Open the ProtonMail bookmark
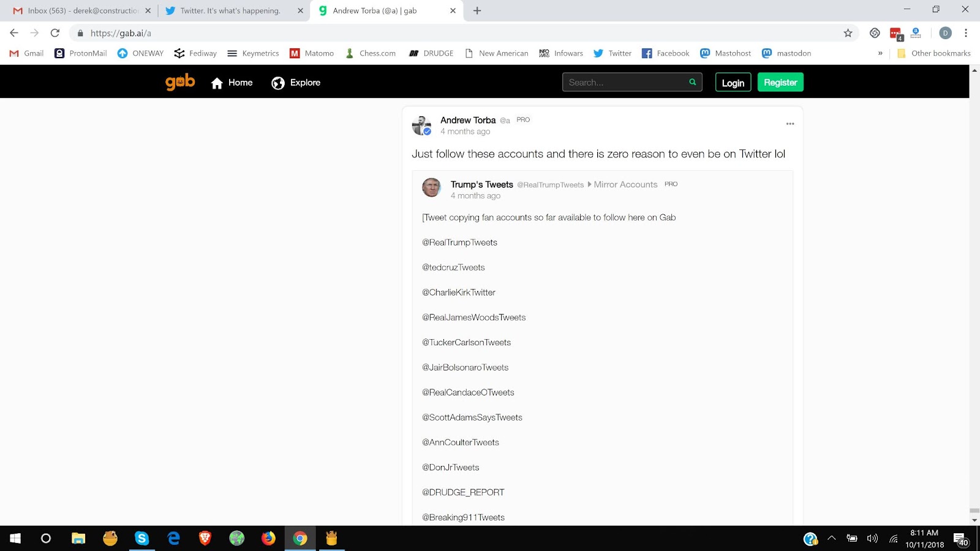Image resolution: width=980 pixels, height=551 pixels. (81, 53)
